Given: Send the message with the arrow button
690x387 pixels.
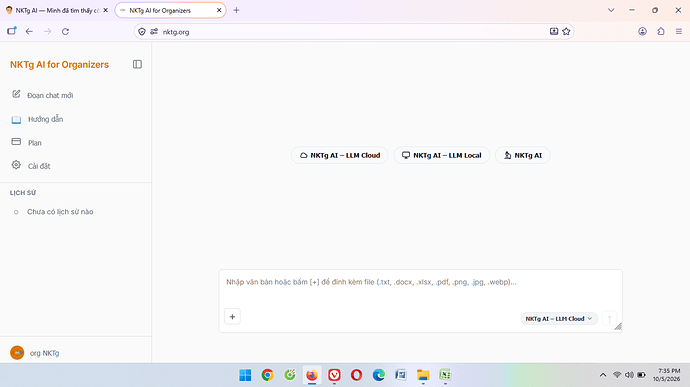Looking at the screenshot, I should [x=609, y=319].
